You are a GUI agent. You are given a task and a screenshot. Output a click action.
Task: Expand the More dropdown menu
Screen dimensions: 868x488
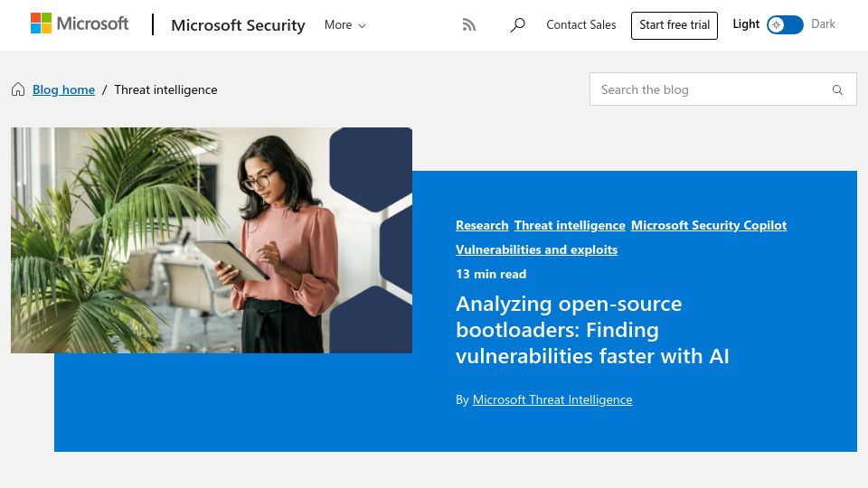[x=344, y=25]
